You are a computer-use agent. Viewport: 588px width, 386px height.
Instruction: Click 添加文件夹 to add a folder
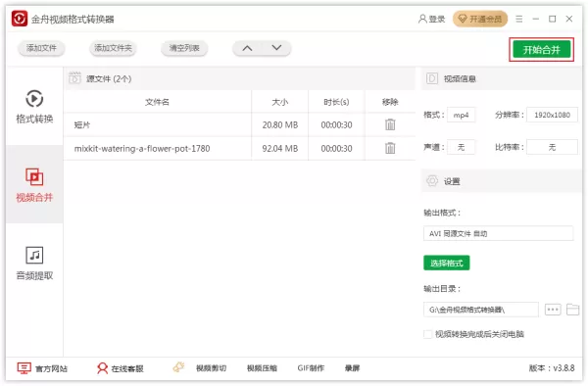(113, 48)
